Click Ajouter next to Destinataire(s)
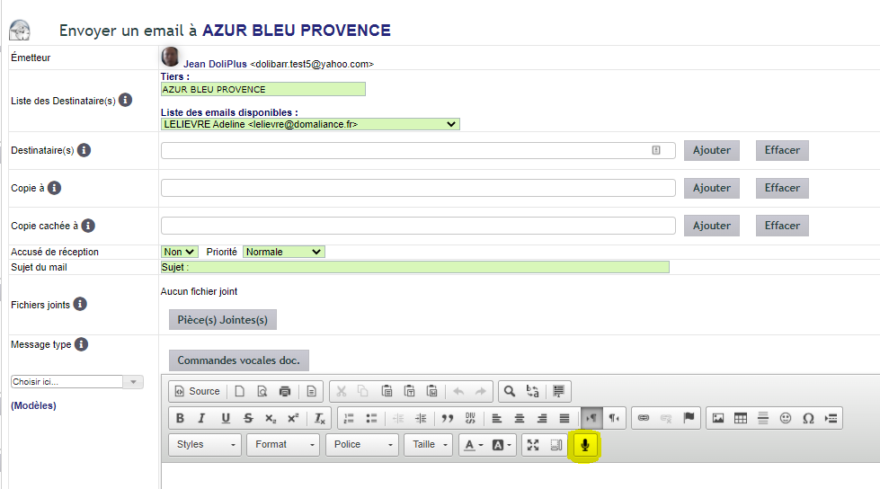The height and width of the screenshot is (489, 880). pos(712,150)
